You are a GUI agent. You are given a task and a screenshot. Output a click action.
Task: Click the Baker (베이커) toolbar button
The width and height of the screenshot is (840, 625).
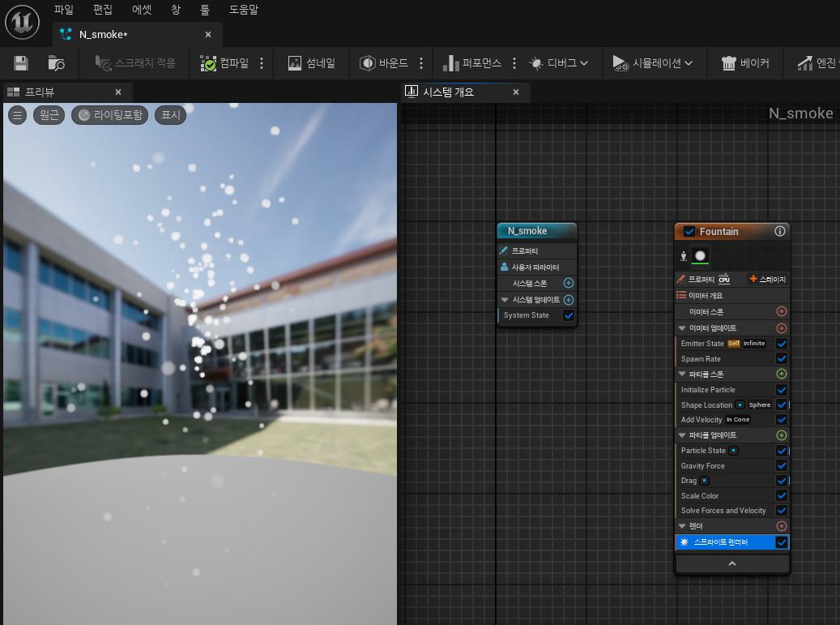click(x=745, y=63)
